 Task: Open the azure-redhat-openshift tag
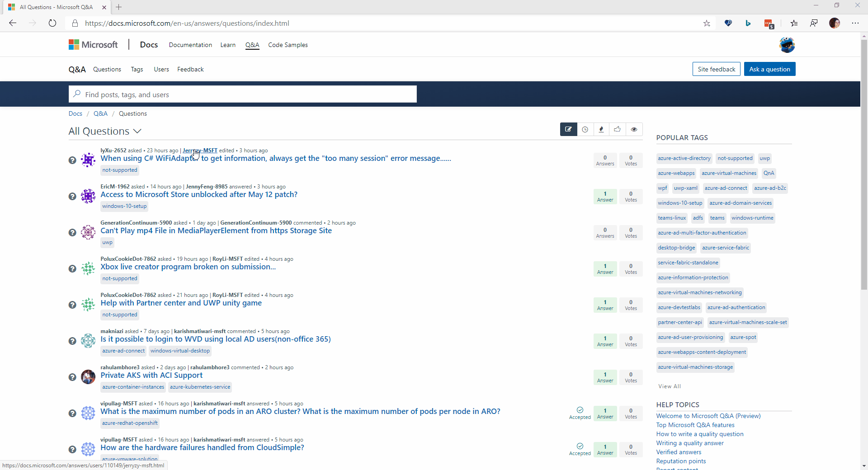130,423
